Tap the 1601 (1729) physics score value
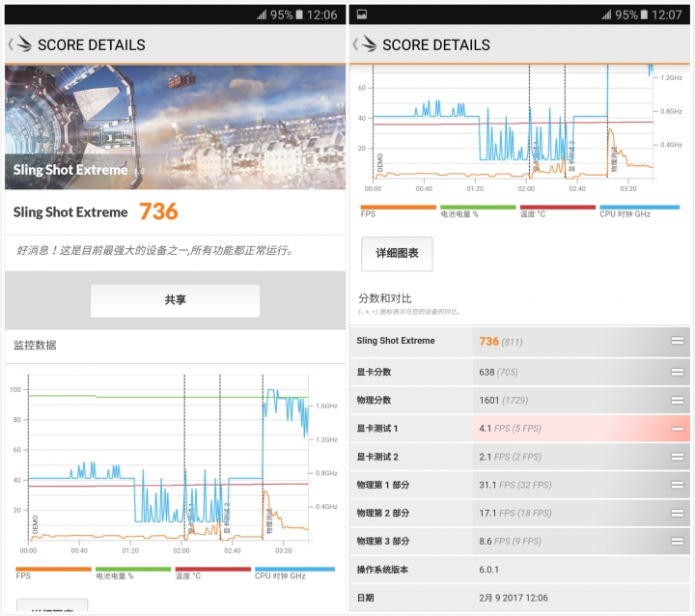 point(504,401)
